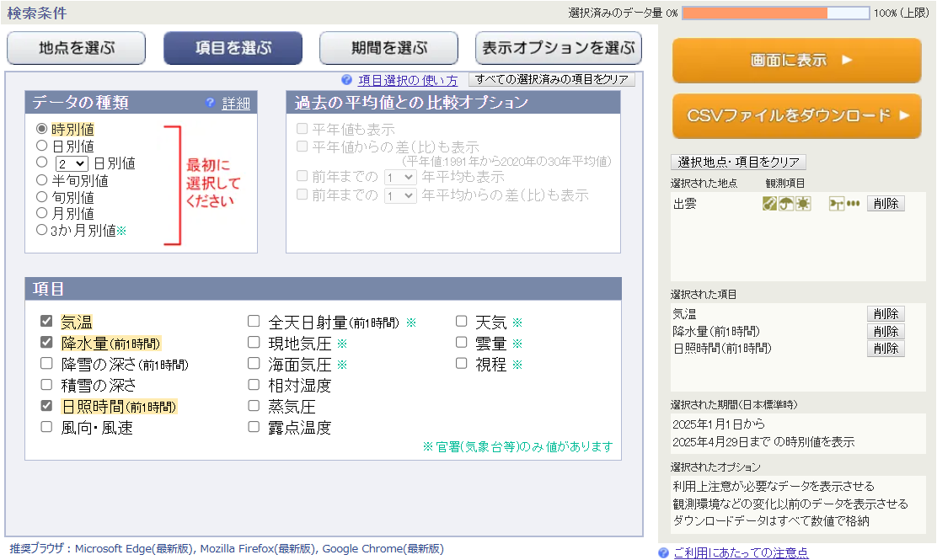This screenshot has width=937, height=560.
Task: Click the three-dots icon beside the wind icon
Action: [854, 204]
